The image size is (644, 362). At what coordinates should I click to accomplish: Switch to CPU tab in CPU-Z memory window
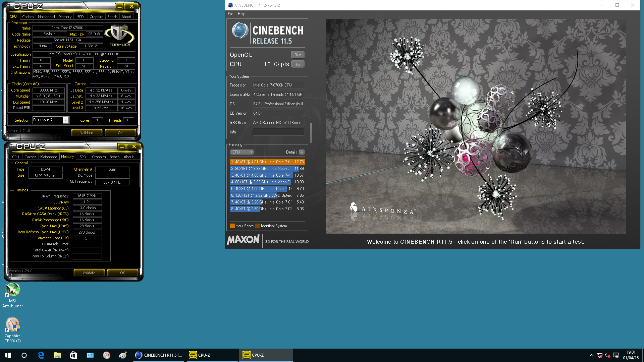(x=16, y=157)
